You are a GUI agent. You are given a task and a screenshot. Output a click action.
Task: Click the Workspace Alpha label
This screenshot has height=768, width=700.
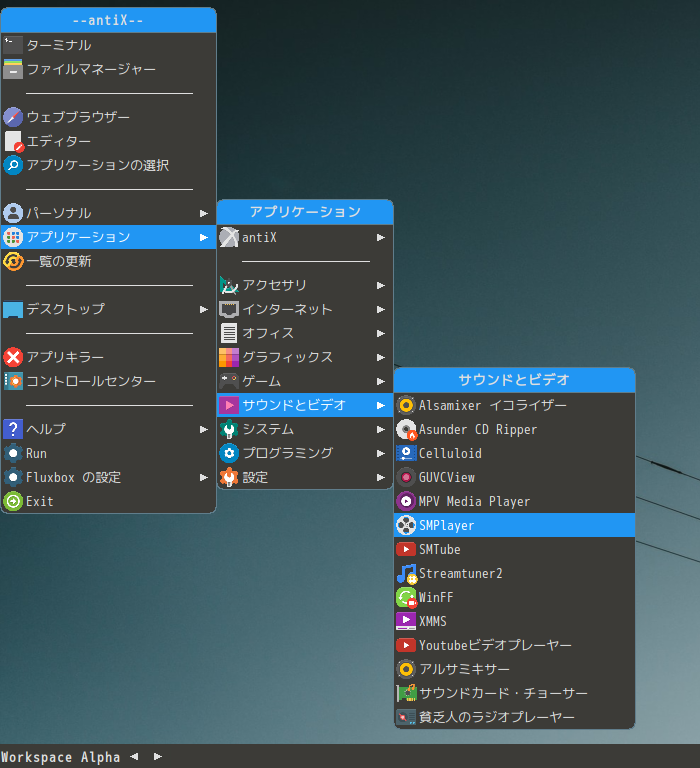61,757
